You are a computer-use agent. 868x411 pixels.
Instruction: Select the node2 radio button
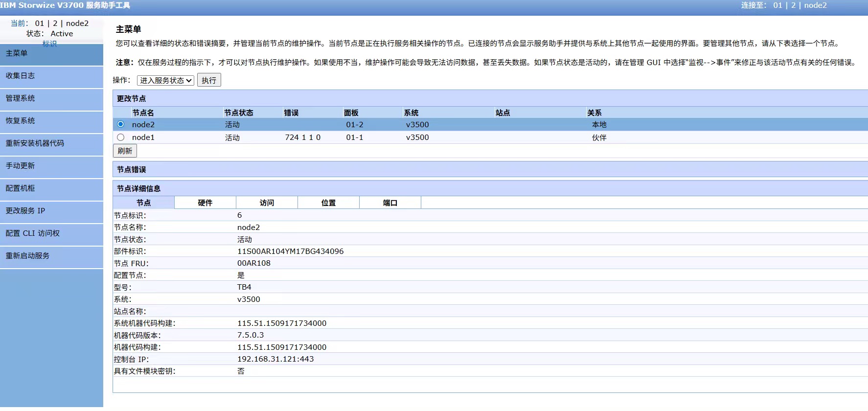pos(120,124)
